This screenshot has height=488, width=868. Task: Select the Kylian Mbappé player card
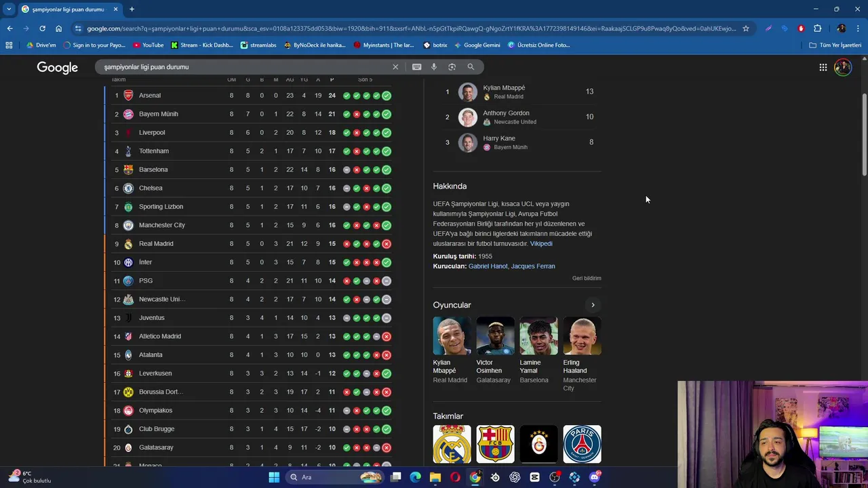point(452,350)
